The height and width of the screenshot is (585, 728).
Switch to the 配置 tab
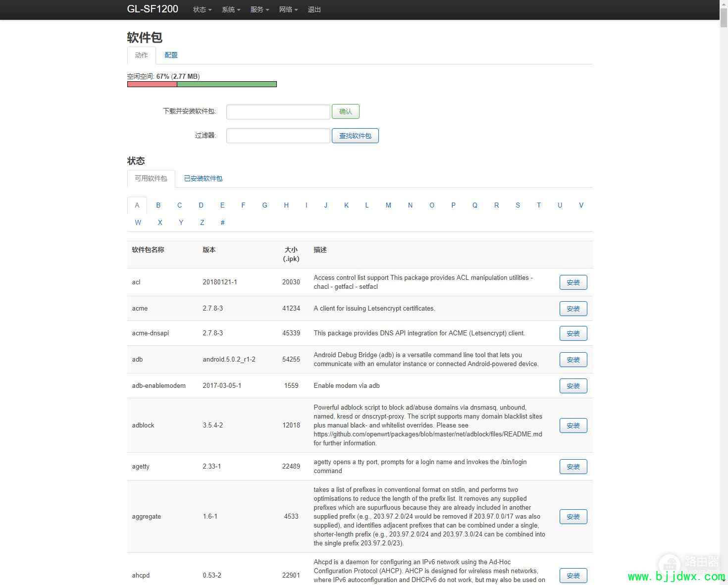pyautogui.click(x=171, y=55)
